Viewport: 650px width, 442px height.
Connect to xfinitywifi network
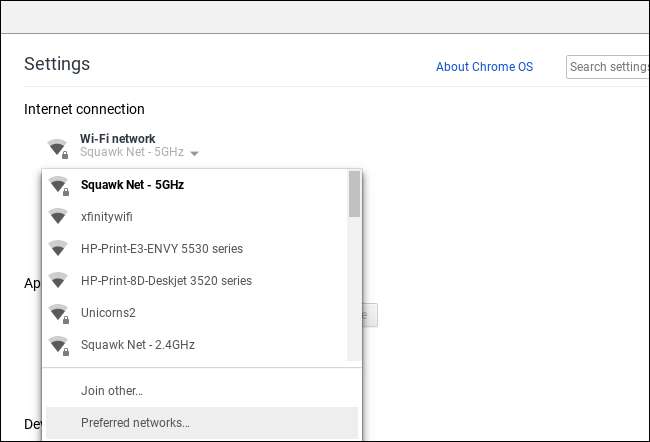point(107,217)
